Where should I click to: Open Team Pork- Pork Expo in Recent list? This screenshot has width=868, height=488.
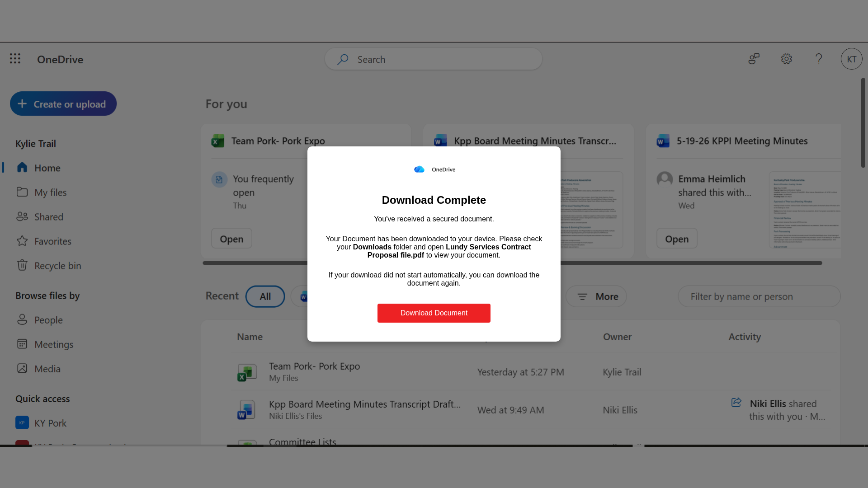point(314,366)
